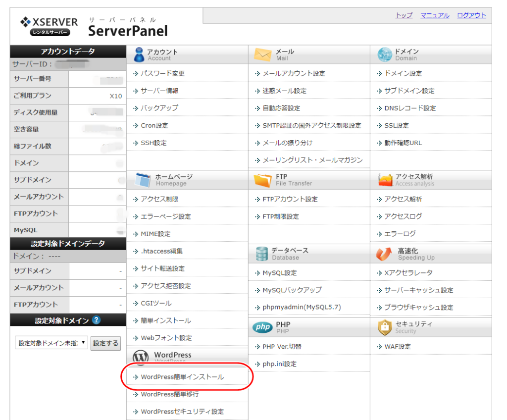507x420 pixels.
Task: Open SSH設定
Action: (x=153, y=143)
